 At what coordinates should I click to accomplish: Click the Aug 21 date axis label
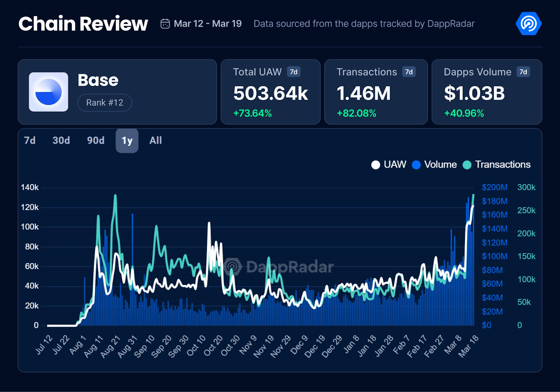coord(111,346)
